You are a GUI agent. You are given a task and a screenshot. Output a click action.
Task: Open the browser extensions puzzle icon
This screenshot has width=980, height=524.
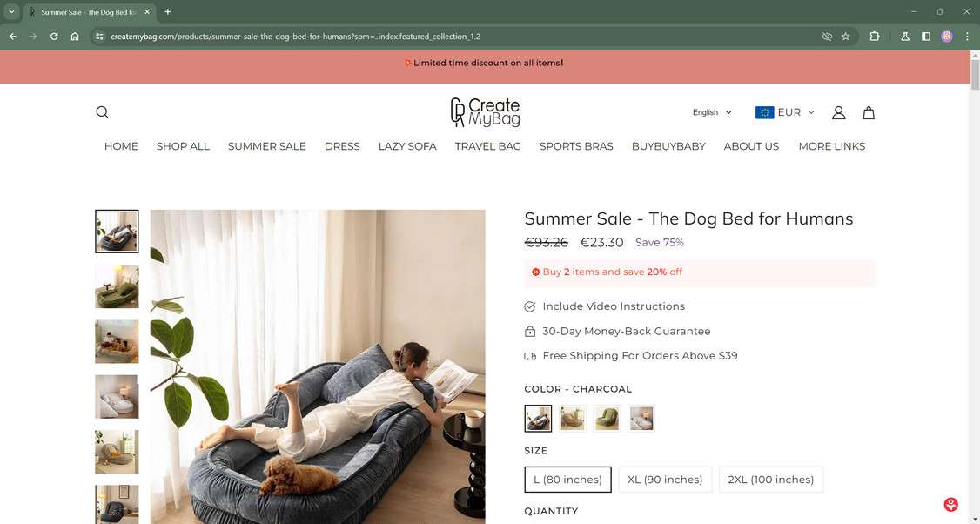click(875, 37)
